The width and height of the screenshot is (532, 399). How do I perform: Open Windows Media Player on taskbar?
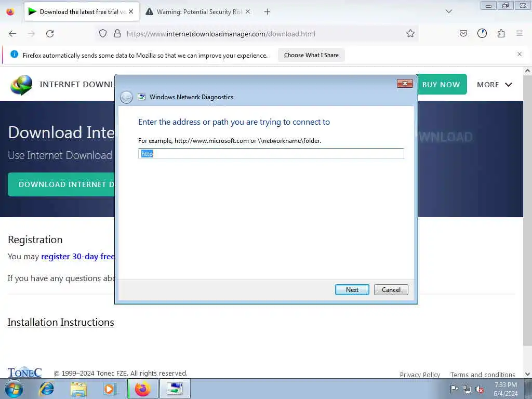(110, 389)
